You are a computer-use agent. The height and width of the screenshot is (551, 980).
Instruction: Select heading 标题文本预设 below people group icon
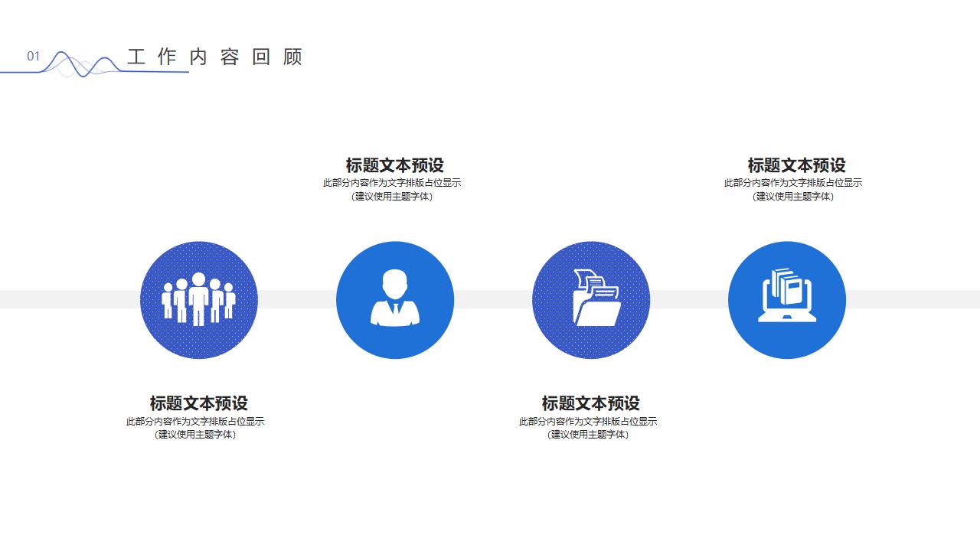pyautogui.click(x=199, y=403)
